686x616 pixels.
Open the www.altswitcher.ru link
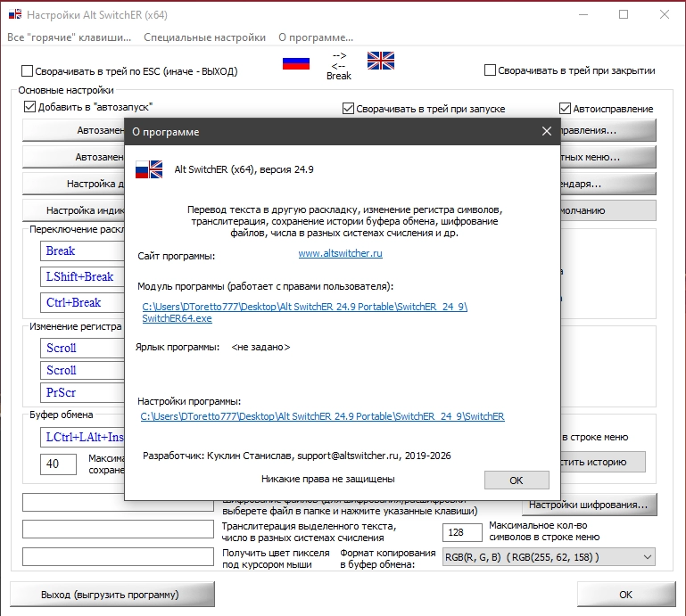pos(341,253)
